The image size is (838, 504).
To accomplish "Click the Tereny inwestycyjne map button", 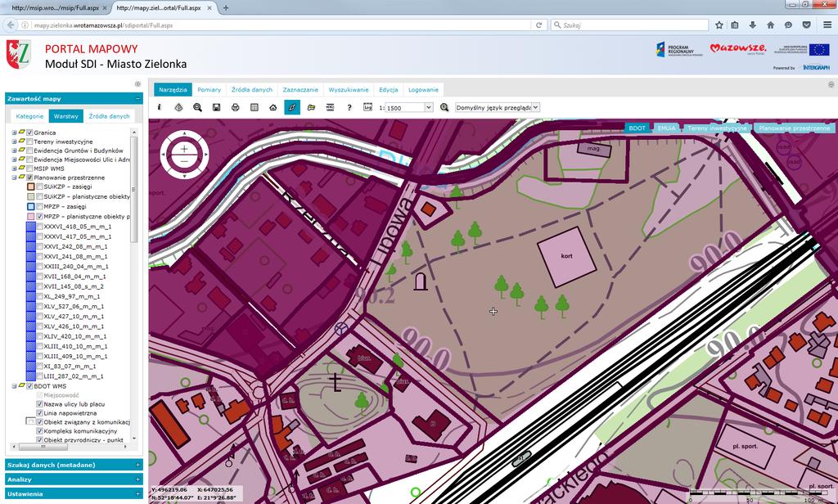I will coord(717,128).
